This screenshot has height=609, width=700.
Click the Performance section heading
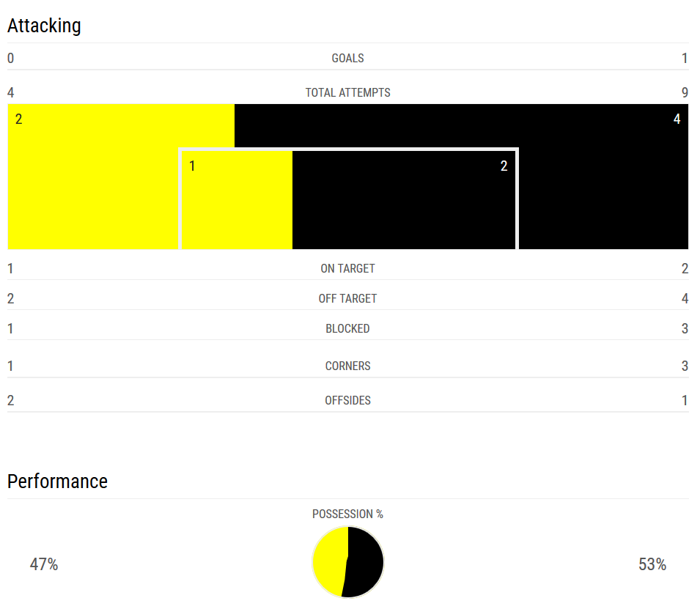coord(57,481)
